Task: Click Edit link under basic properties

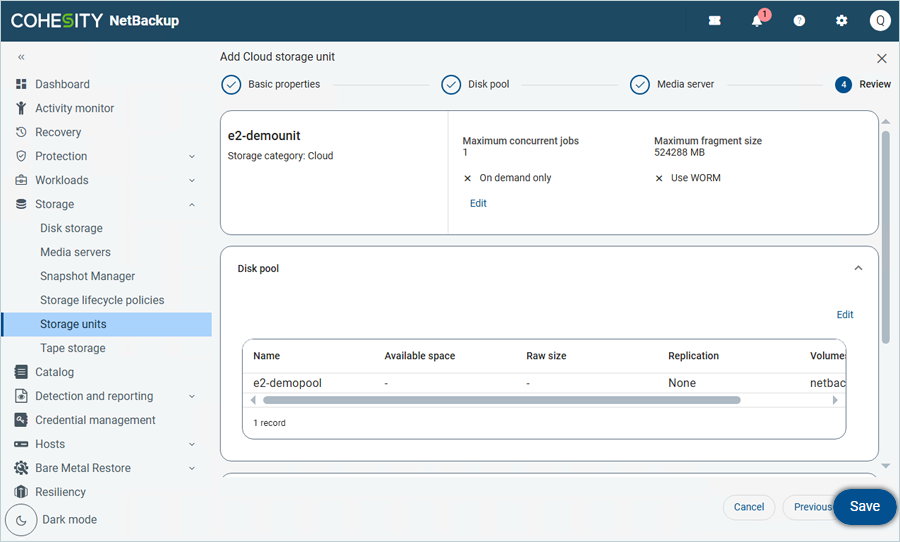Action: (478, 203)
